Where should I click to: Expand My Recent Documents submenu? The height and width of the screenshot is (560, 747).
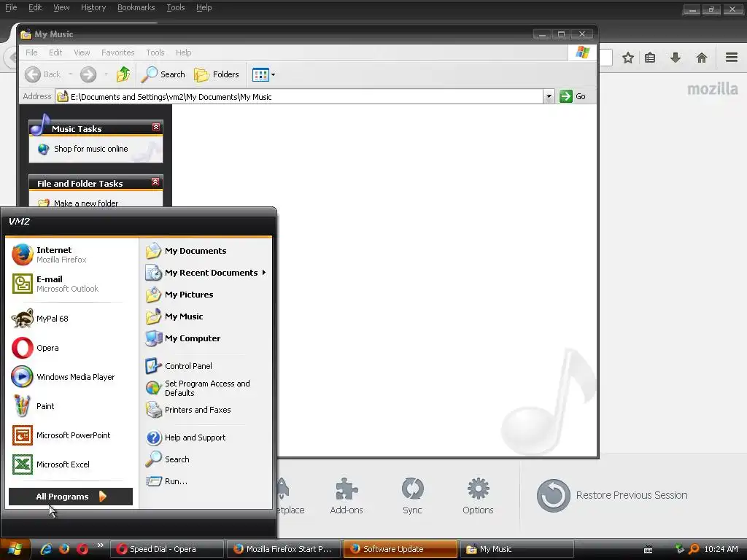point(206,273)
